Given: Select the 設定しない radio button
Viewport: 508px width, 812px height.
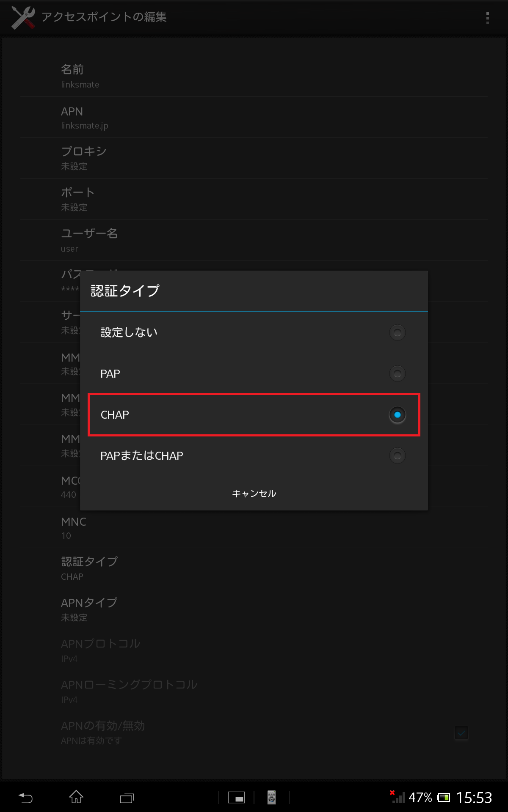Looking at the screenshot, I should 397,333.
